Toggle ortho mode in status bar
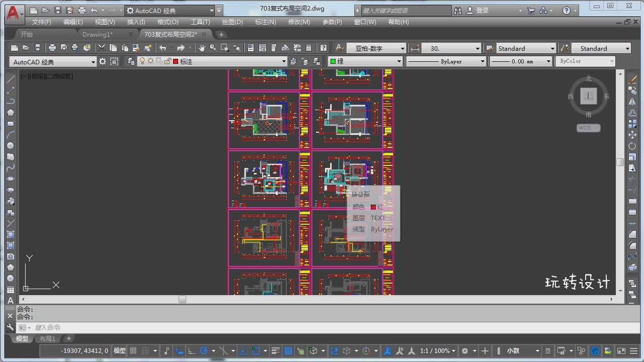 [191, 350]
